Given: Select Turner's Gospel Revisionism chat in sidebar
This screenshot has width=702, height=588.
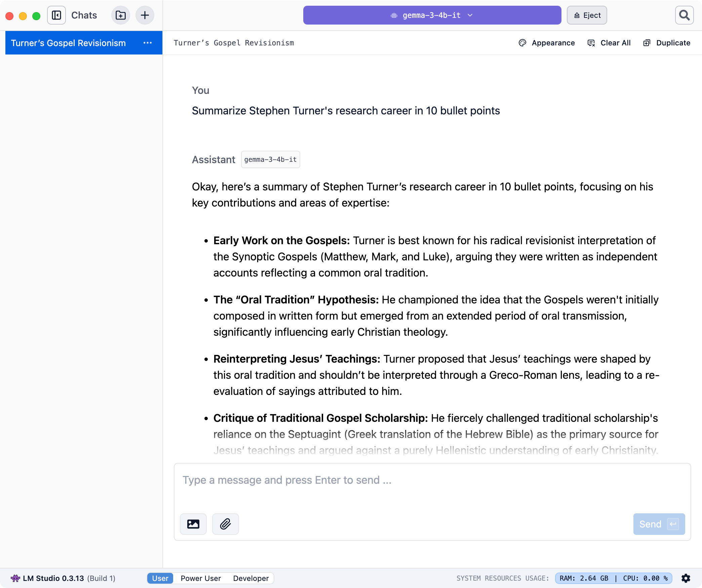Looking at the screenshot, I should [x=84, y=43].
